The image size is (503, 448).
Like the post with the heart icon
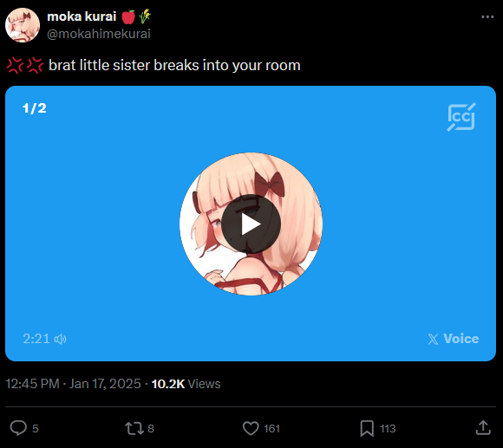[251, 428]
